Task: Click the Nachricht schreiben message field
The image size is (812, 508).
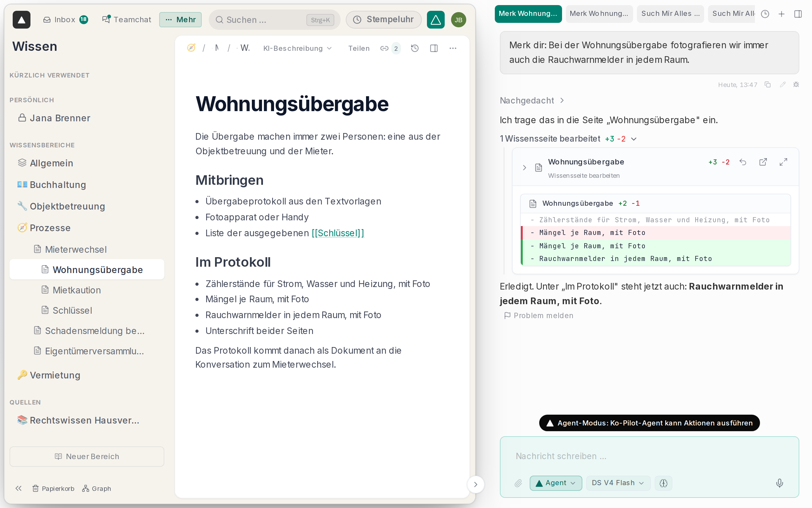Action: click(649, 456)
